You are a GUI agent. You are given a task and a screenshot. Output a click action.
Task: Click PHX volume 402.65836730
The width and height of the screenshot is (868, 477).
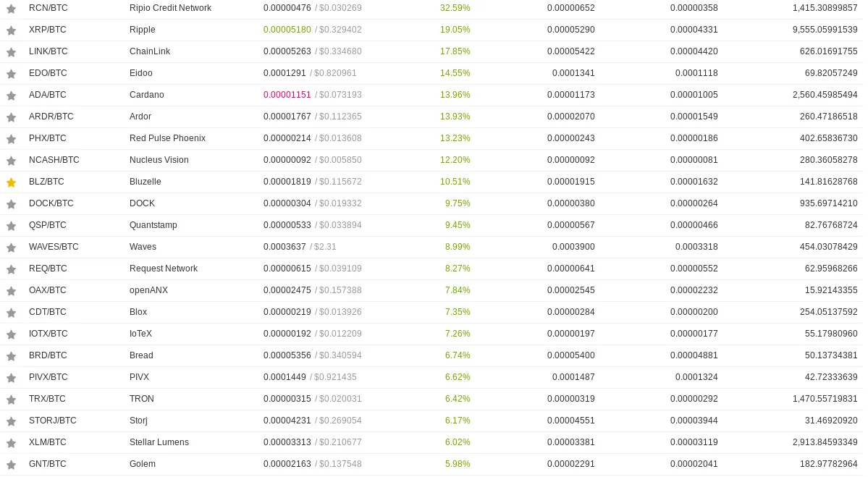tap(829, 138)
